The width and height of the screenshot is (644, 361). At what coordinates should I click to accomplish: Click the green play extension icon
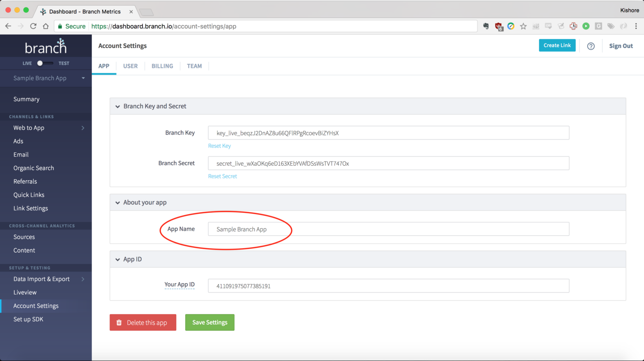(x=586, y=26)
